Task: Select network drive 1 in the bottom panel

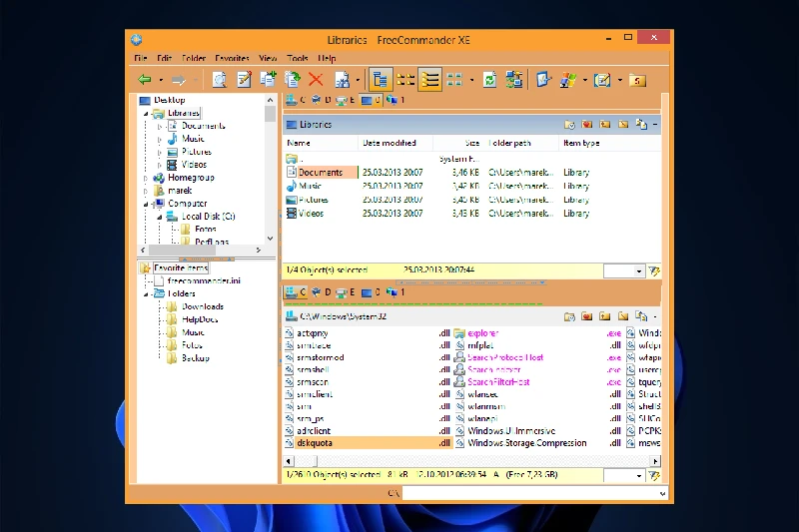Action: pos(396,292)
